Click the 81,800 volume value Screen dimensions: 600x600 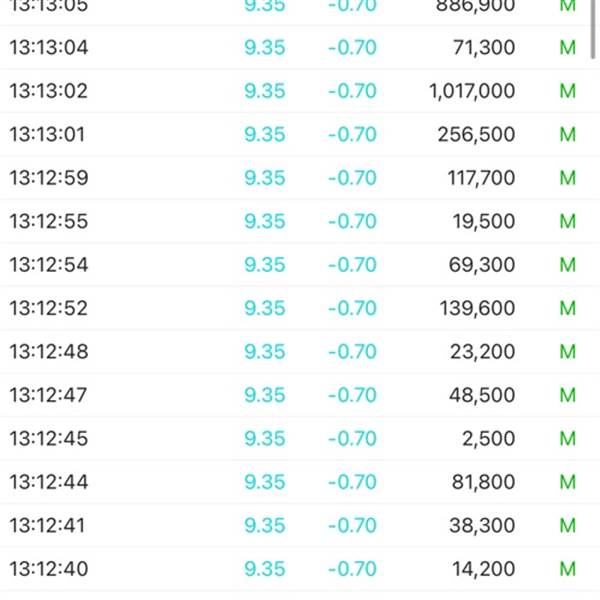[x=484, y=482]
